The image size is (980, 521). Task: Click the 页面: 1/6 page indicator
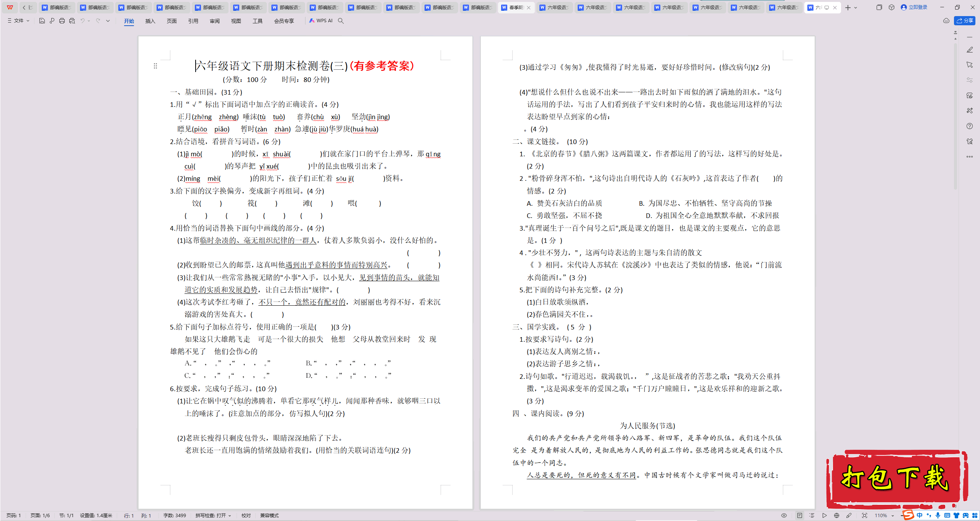tap(40, 516)
